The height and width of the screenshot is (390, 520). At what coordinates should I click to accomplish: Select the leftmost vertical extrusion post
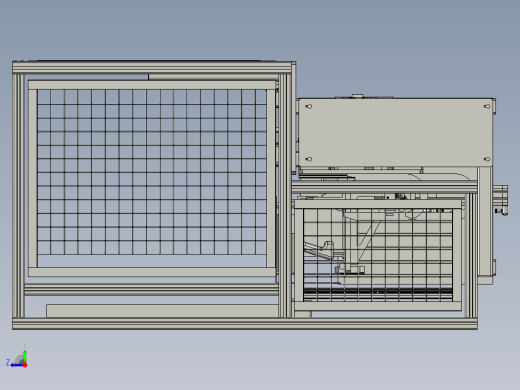(x=18, y=196)
